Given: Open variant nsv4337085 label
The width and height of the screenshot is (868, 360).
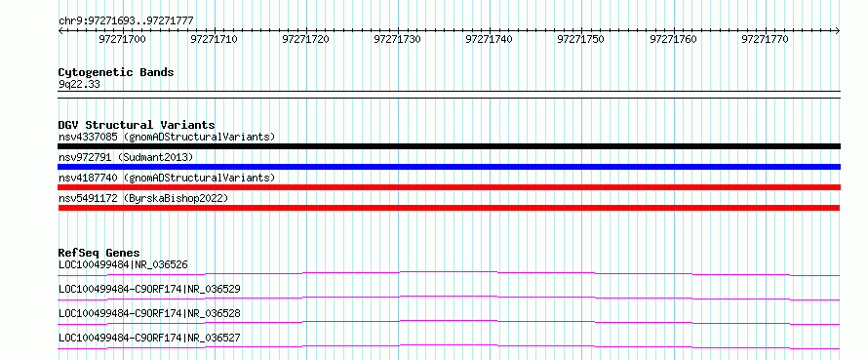Looking at the screenshot, I should tap(167, 137).
